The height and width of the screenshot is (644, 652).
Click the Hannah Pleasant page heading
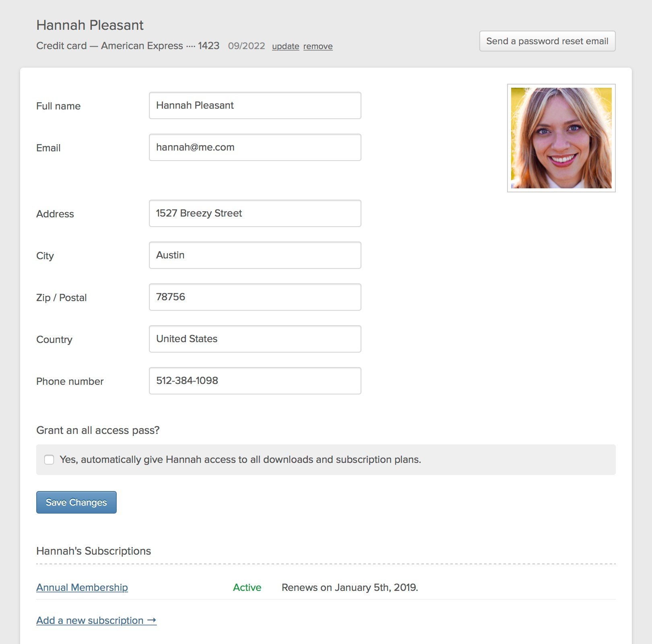click(90, 25)
